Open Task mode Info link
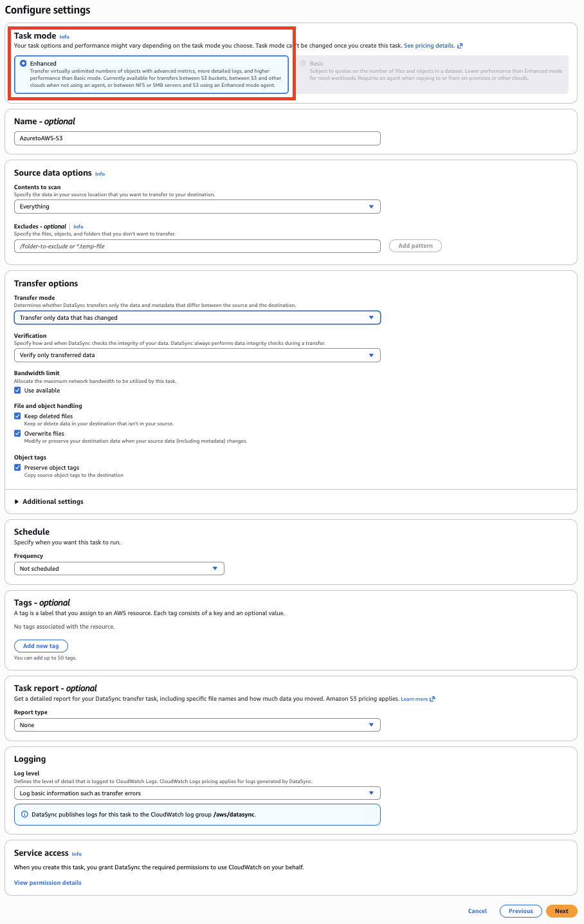The height and width of the screenshot is (924, 584). [x=64, y=37]
